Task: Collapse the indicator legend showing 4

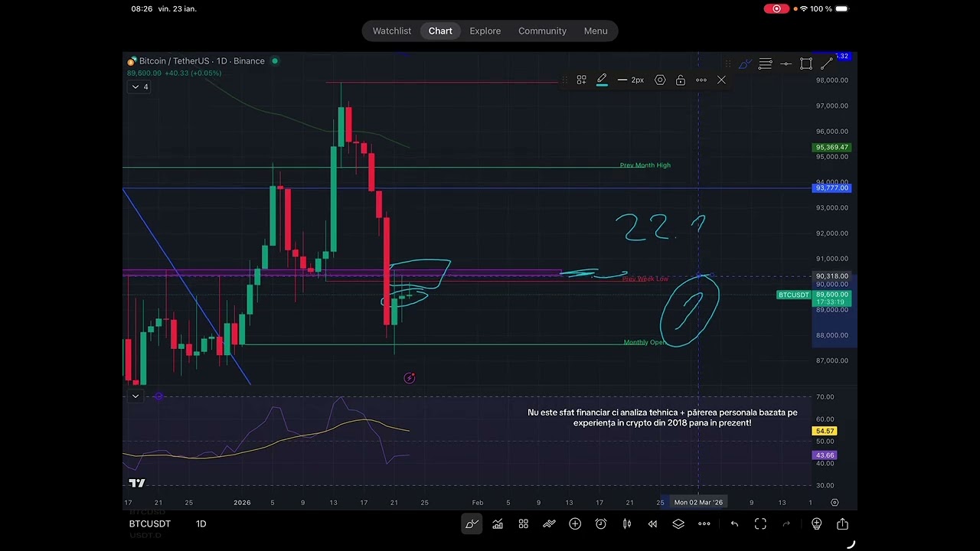Action: point(140,87)
